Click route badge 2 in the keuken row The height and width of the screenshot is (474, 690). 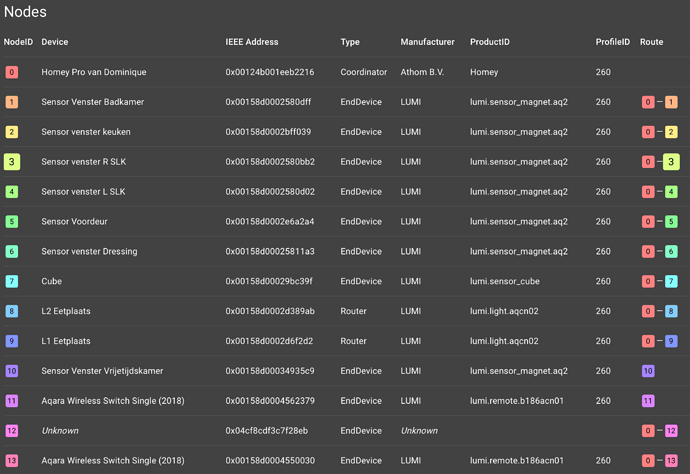pyautogui.click(x=671, y=132)
